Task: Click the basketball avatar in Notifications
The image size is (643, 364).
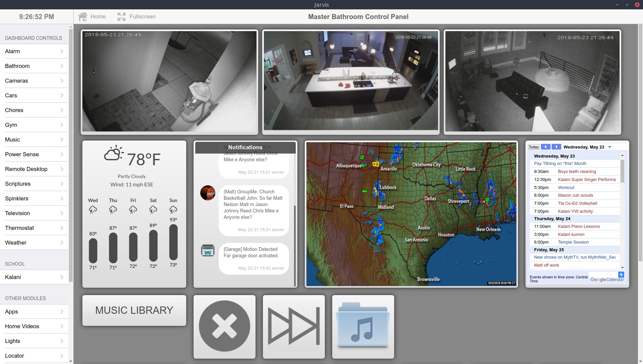Action: [208, 193]
